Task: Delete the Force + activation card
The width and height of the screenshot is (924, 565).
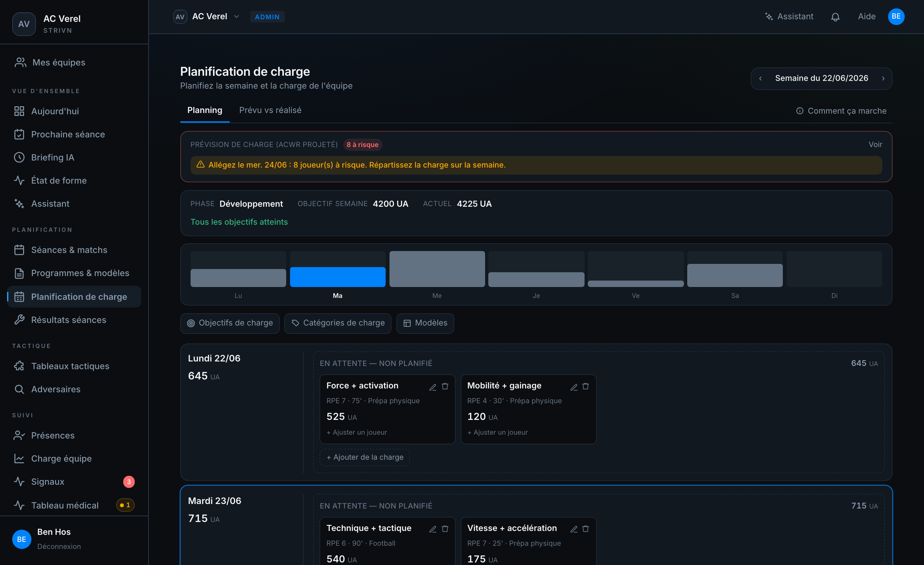Action: (x=445, y=387)
